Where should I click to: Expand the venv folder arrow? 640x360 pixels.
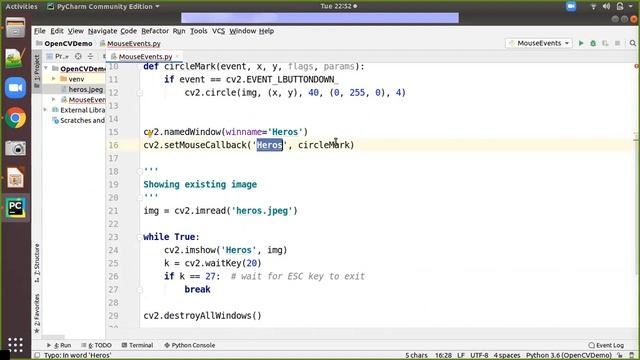(54, 79)
